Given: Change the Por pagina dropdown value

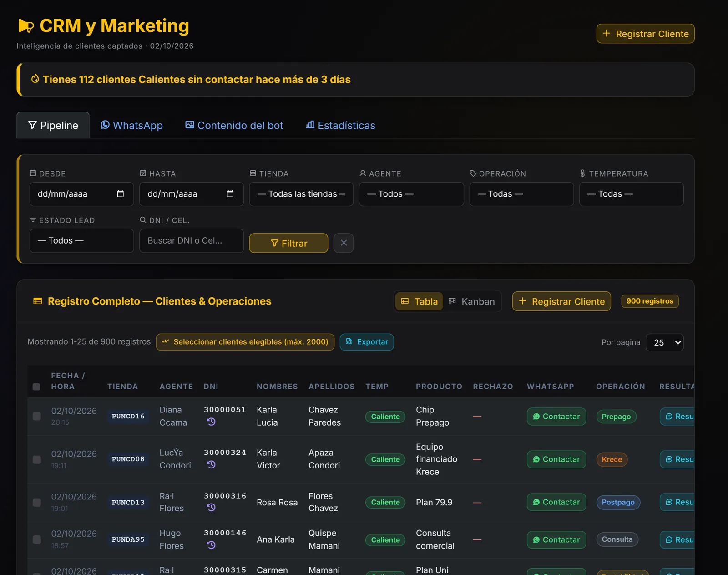Looking at the screenshot, I should point(665,342).
